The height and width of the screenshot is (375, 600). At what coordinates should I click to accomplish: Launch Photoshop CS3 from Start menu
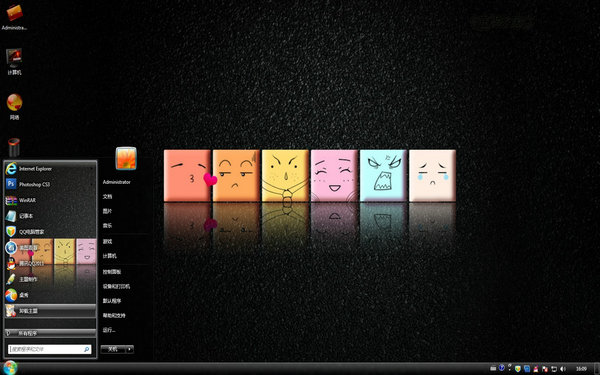[50, 184]
